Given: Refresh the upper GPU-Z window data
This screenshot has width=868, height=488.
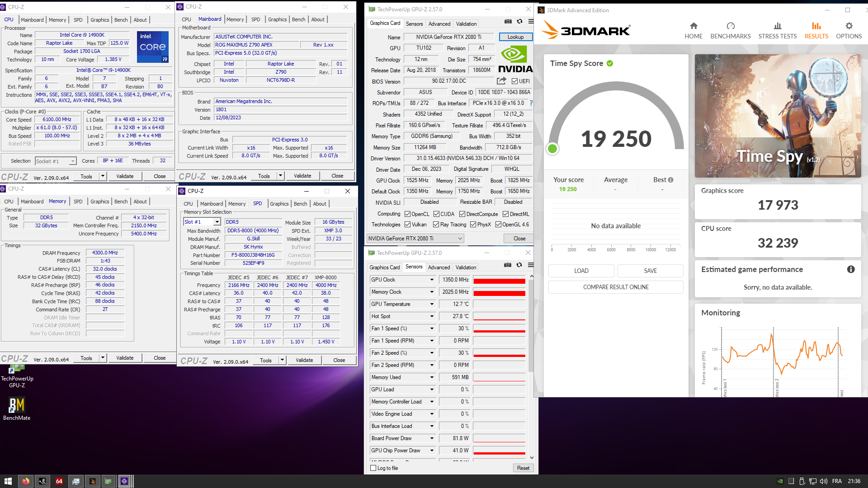Looking at the screenshot, I should [x=520, y=21].
